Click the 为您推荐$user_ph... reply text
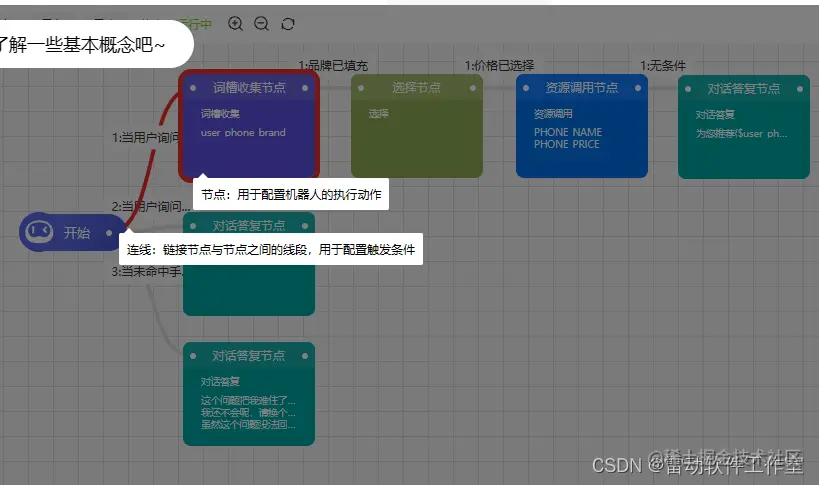Viewport: 819px width, 485px height. (741, 134)
